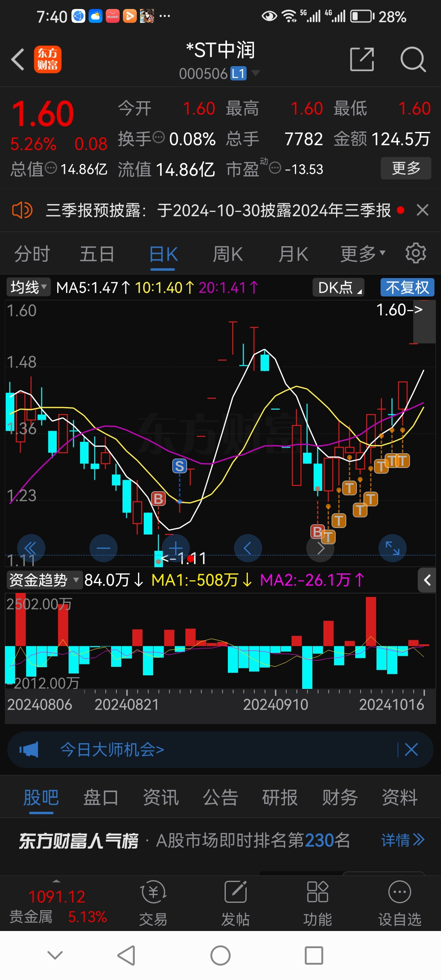Tap the Android recent apps square
The height and width of the screenshot is (980, 441).
coord(314,955)
